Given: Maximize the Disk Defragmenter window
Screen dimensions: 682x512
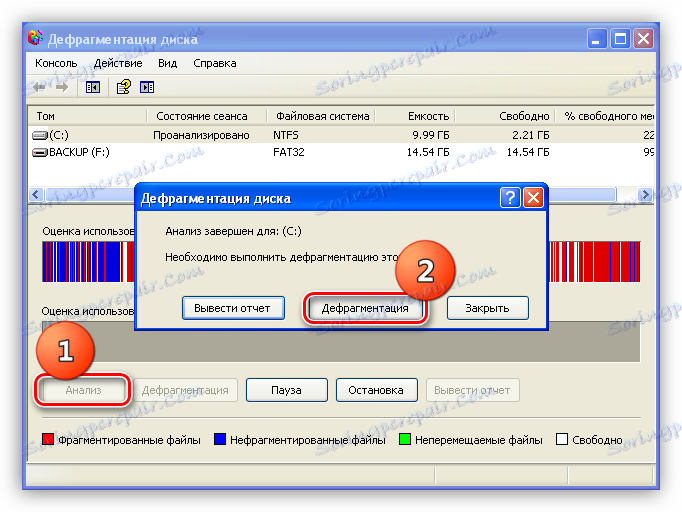Looking at the screenshot, I should click(x=620, y=39).
